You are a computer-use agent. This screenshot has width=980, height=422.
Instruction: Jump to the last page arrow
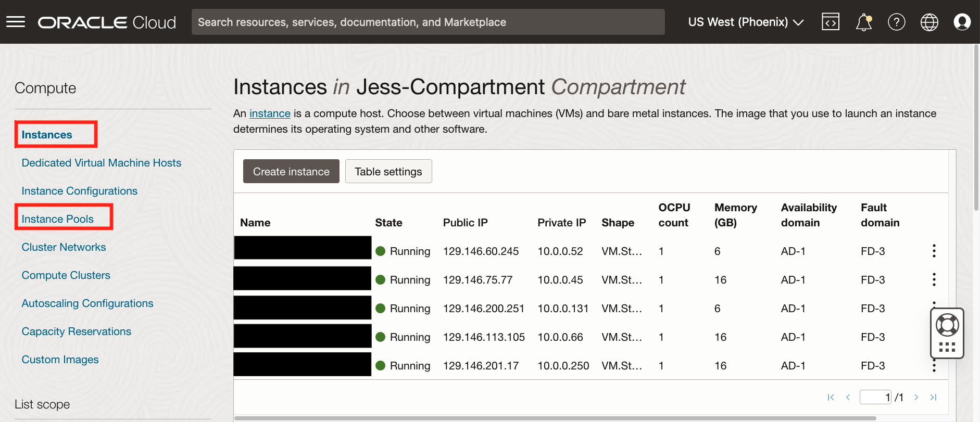coord(933,398)
